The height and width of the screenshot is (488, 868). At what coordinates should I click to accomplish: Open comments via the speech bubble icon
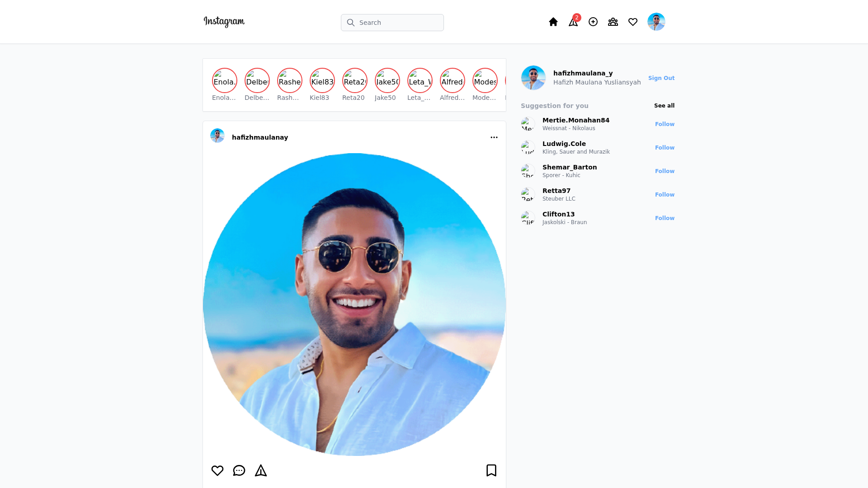pos(239,470)
